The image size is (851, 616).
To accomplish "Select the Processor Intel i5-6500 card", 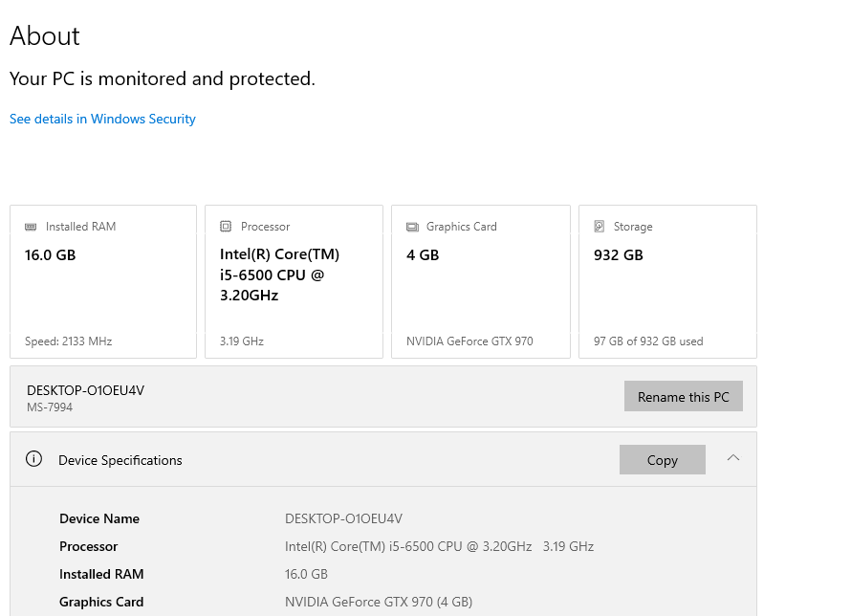I will pyautogui.click(x=294, y=281).
